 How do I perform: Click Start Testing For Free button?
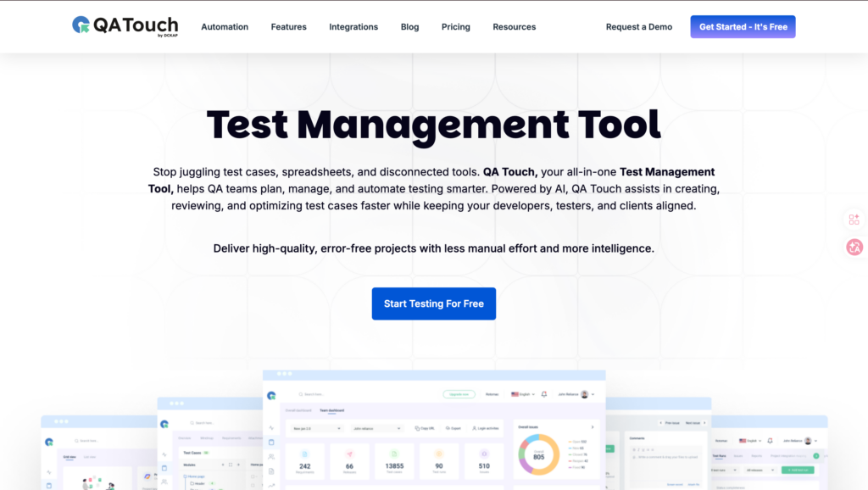pos(433,303)
